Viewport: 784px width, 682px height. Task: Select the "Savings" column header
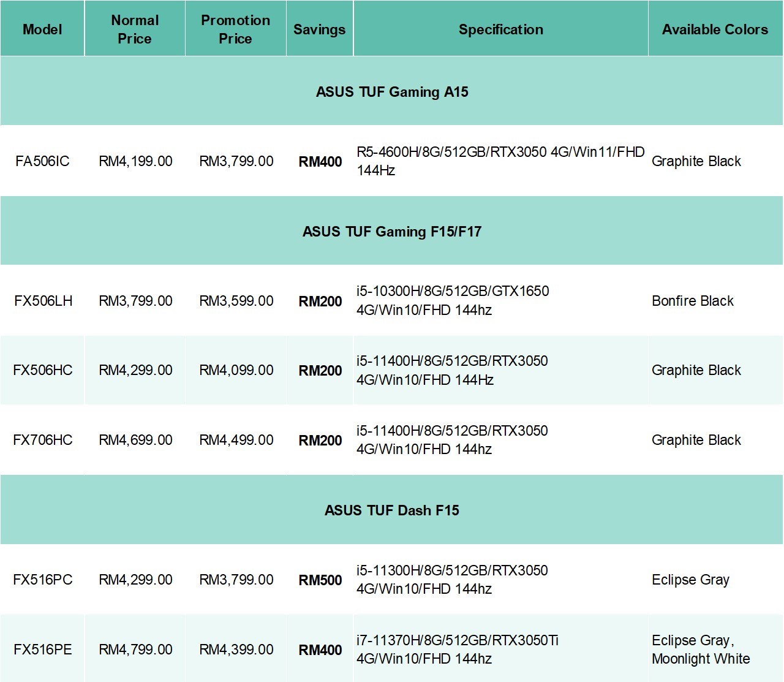click(x=319, y=29)
